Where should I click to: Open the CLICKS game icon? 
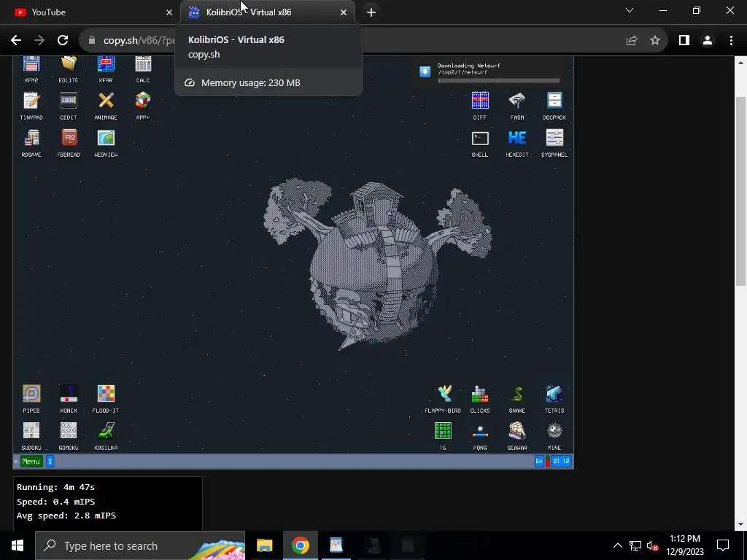tap(480, 399)
